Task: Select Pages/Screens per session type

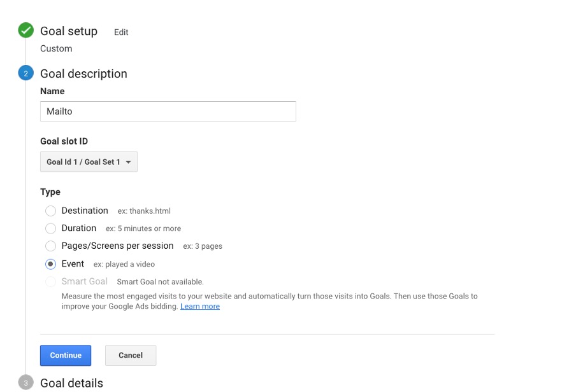Action: (51, 246)
